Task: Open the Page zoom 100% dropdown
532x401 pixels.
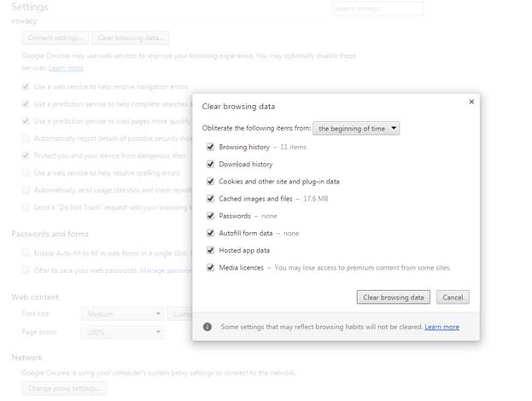Action: 123,332
